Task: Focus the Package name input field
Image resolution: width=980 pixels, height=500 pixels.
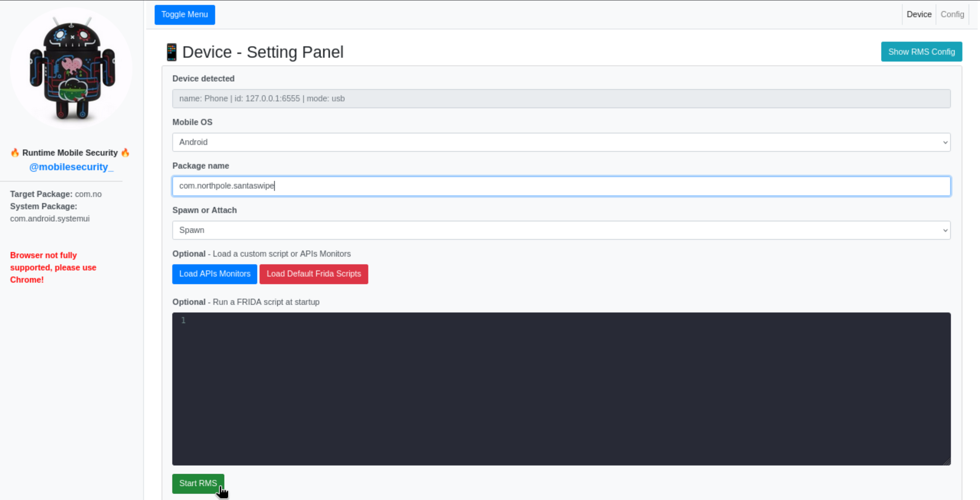Action: [x=561, y=186]
